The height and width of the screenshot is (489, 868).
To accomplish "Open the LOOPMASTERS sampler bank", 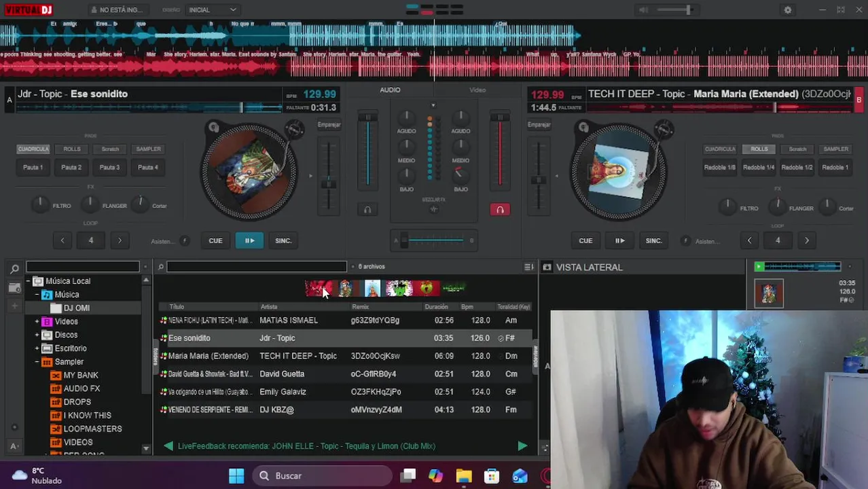I will tap(92, 429).
